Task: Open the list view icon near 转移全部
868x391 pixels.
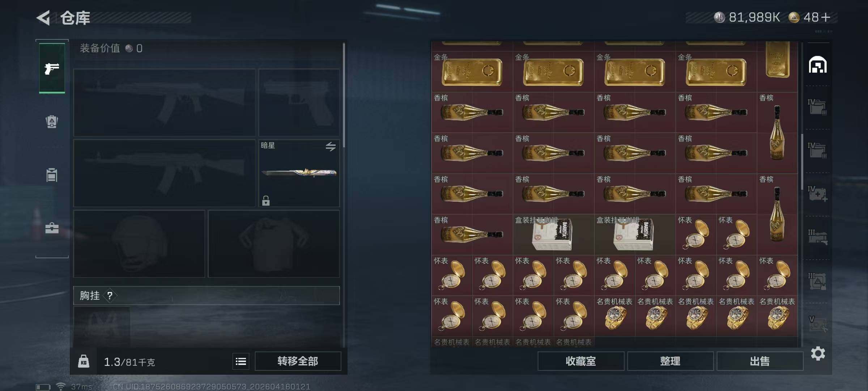Action: pos(241,361)
